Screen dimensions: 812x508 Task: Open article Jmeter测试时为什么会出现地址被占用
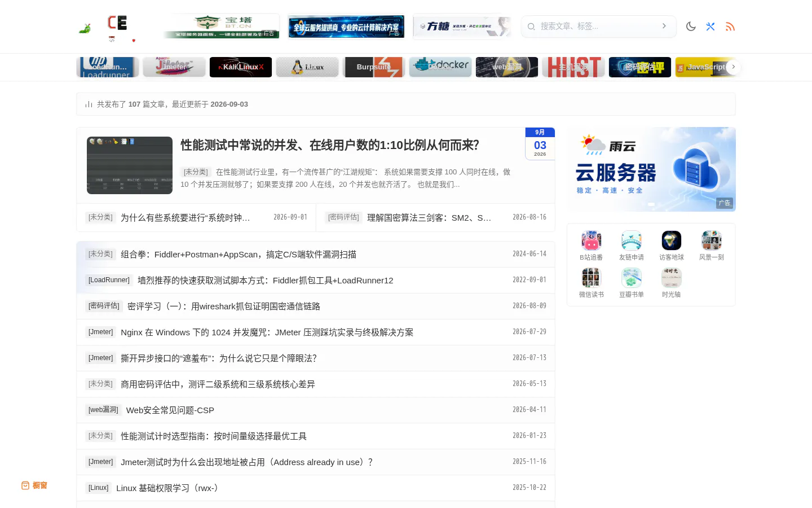click(247, 462)
